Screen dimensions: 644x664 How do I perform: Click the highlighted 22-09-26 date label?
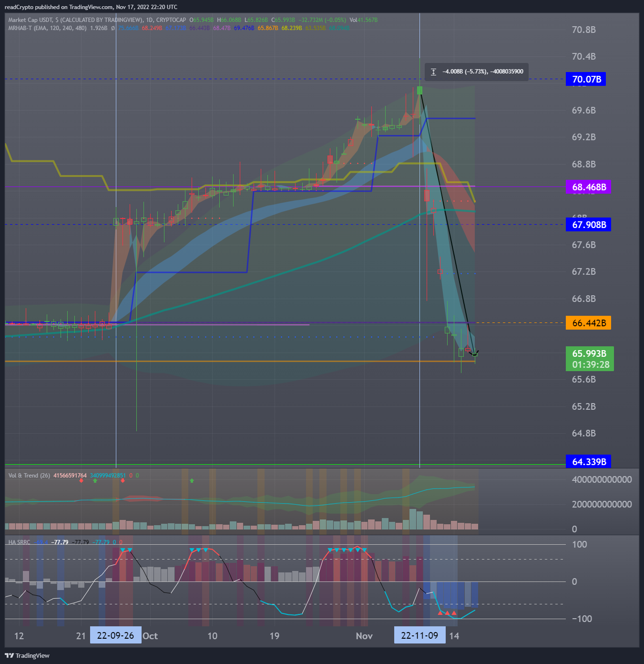click(x=115, y=635)
